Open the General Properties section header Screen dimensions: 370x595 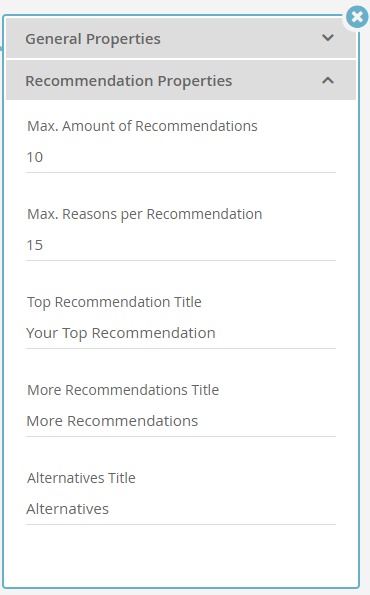click(x=181, y=38)
